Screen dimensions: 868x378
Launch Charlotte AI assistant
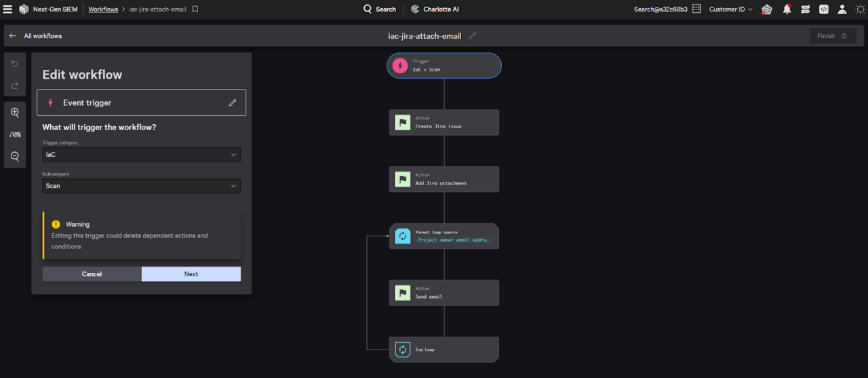coord(435,10)
